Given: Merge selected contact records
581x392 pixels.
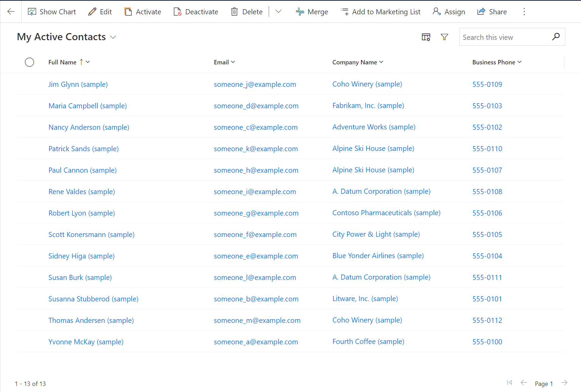Looking at the screenshot, I should [312, 12].
